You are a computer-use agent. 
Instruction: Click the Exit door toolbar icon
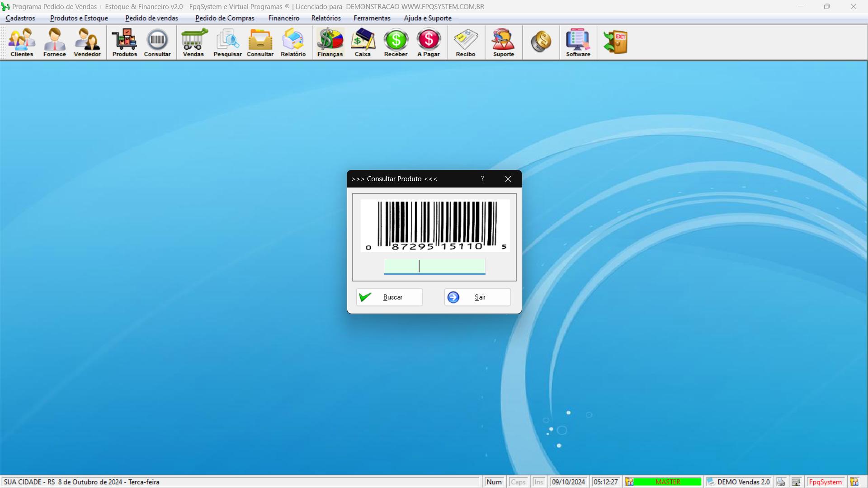click(x=615, y=42)
